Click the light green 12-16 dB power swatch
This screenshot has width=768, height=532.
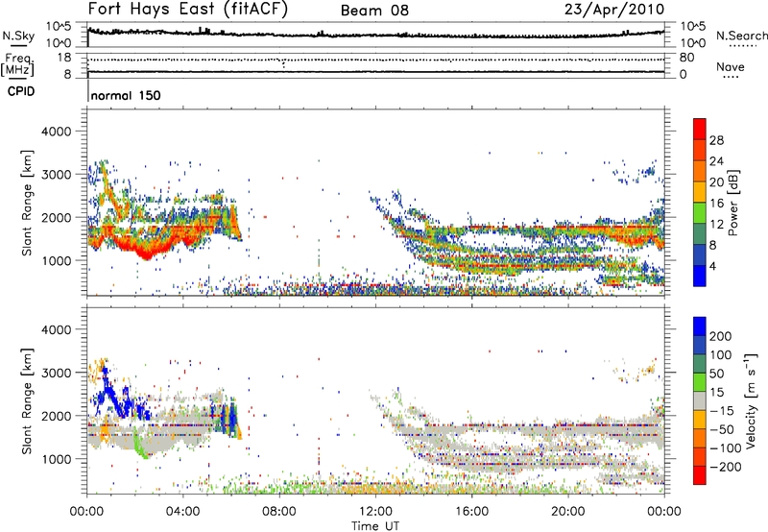click(700, 212)
